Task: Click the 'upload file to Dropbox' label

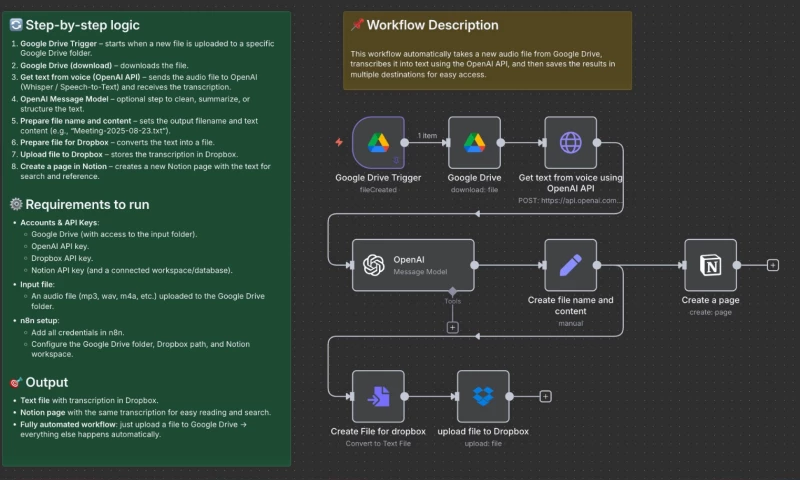Action: (x=483, y=432)
